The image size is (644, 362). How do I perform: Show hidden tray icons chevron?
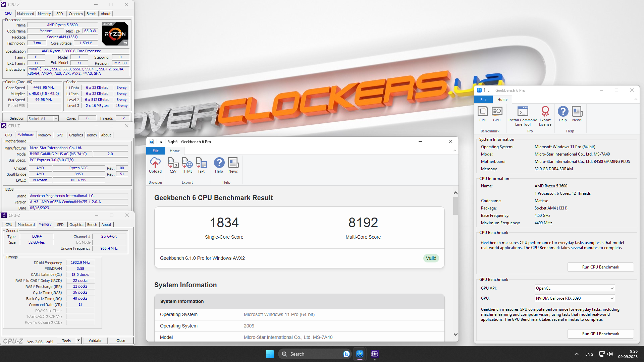pyautogui.click(x=576, y=354)
